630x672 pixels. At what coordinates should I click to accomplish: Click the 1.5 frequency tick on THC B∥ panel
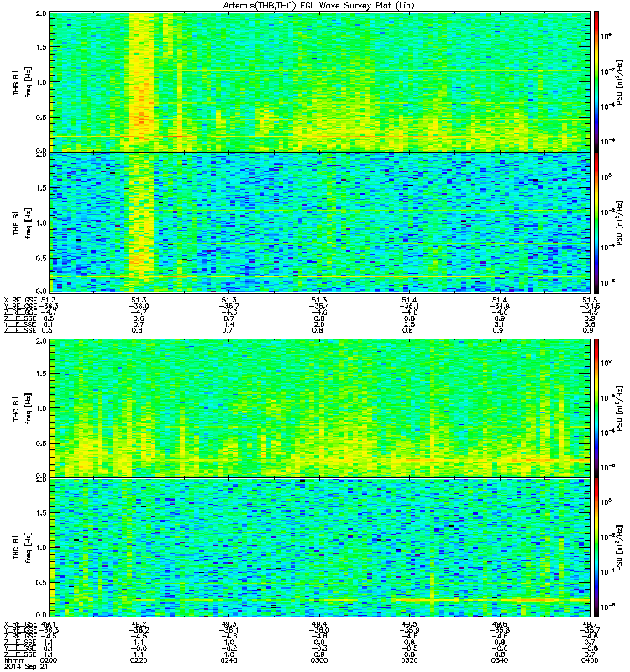[x=41, y=512]
